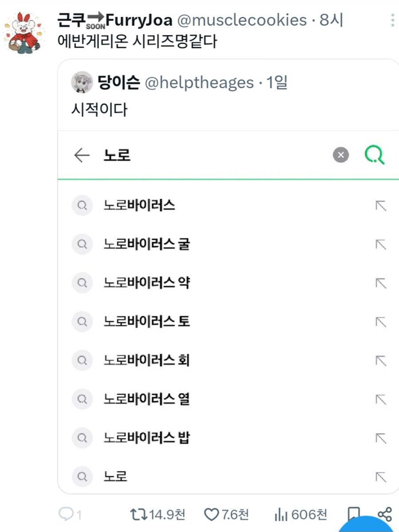
Task: Clear the search field with the X icon
Action: [x=340, y=155]
